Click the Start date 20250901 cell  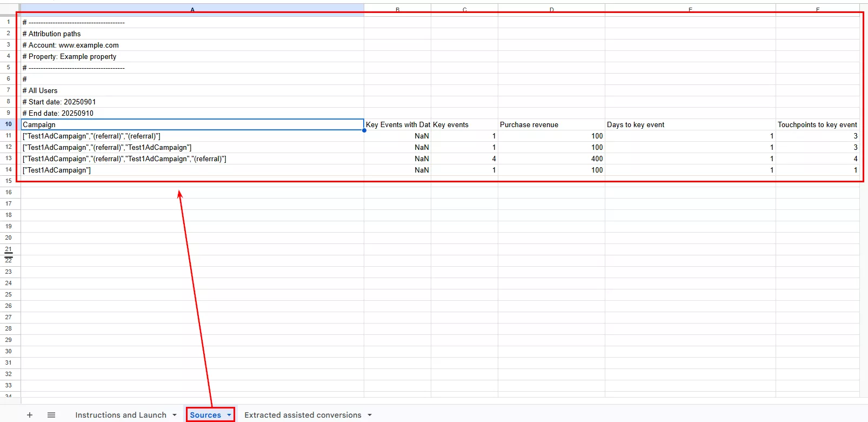pyautogui.click(x=192, y=102)
